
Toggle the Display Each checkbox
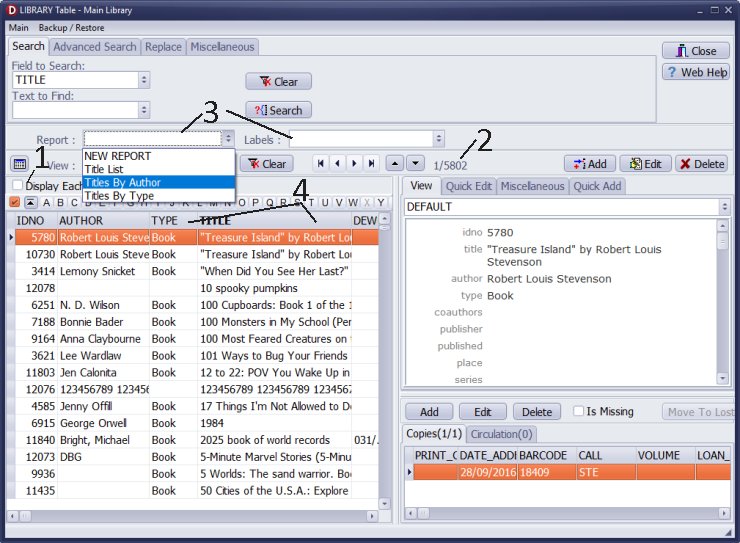coord(17,185)
